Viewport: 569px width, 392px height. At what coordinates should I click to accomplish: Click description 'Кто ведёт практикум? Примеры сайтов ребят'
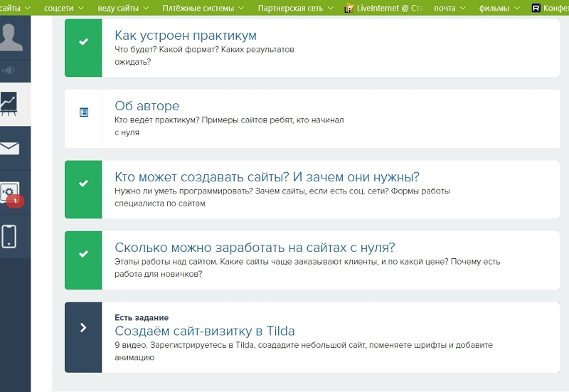(x=229, y=126)
